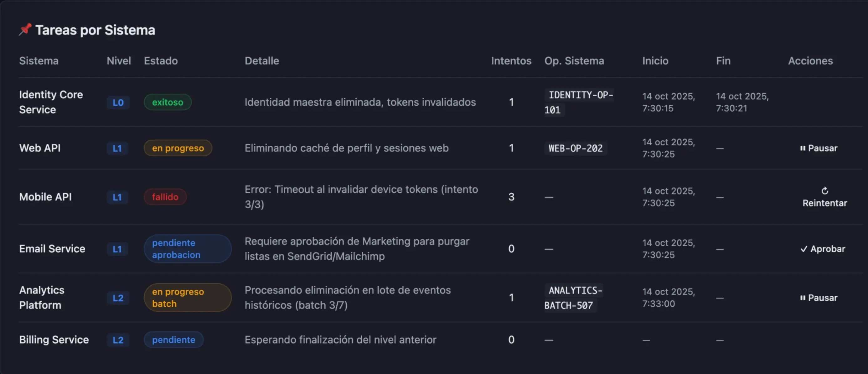Click the pin icon beside Tareas por Sistema
868x374 pixels.
pyautogui.click(x=25, y=30)
